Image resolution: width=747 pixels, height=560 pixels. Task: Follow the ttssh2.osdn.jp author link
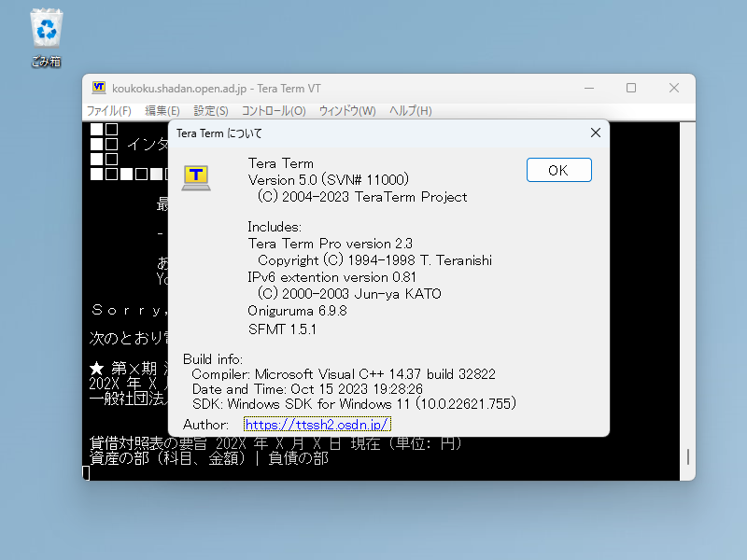pos(317,424)
